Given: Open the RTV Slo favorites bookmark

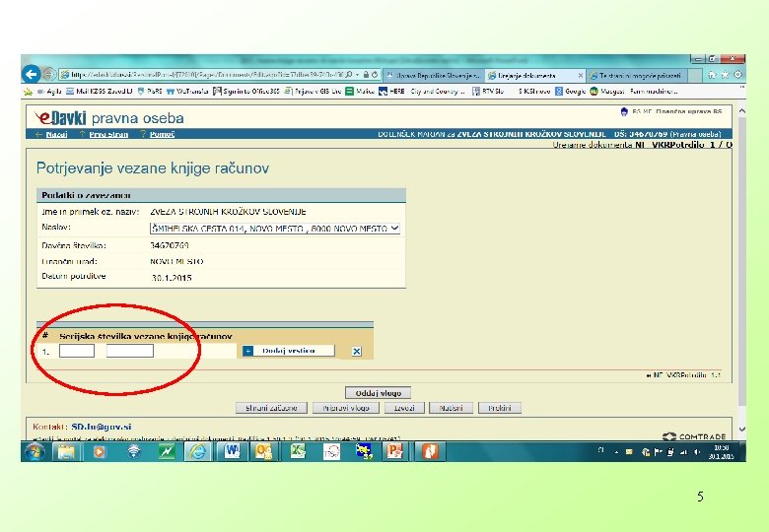Looking at the screenshot, I should point(488,91).
